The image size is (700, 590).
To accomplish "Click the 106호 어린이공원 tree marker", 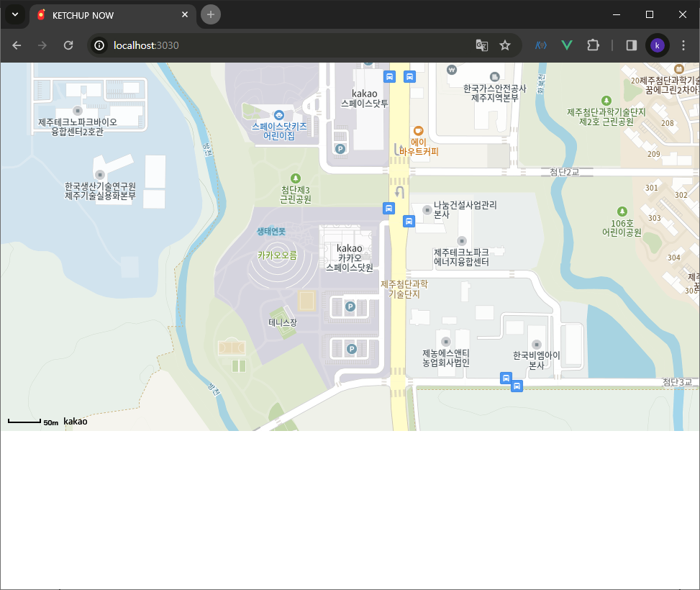I will click(x=622, y=212).
